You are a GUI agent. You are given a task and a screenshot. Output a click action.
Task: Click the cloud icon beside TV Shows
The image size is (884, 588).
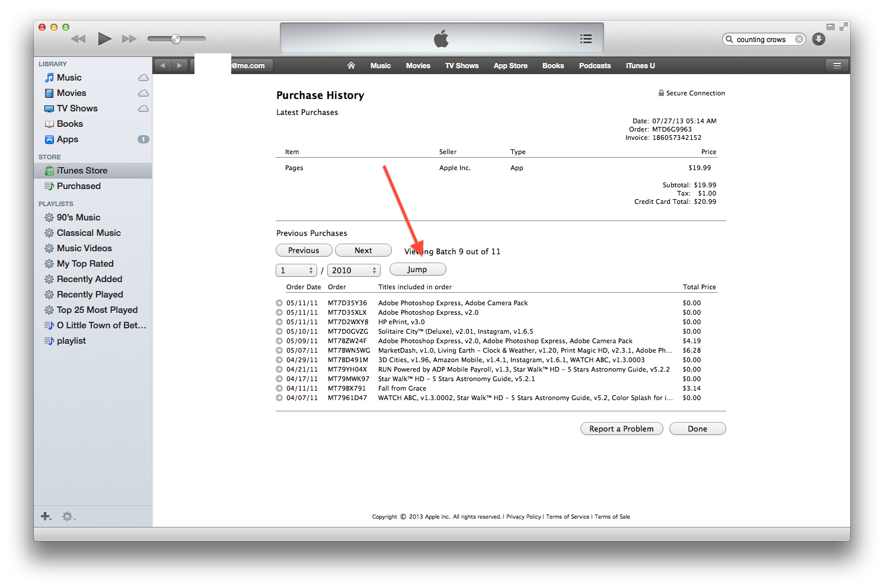[143, 108]
